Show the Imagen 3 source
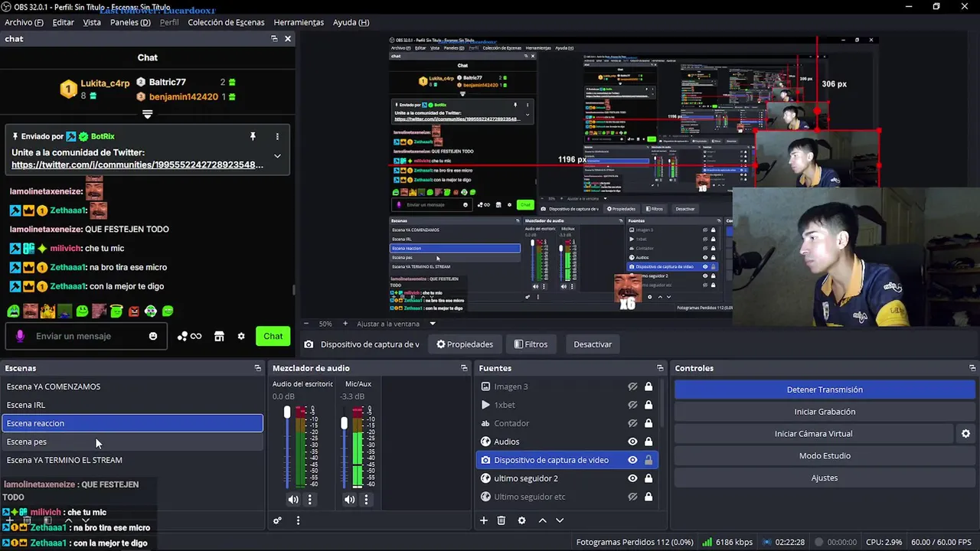980x551 pixels. (632, 386)
